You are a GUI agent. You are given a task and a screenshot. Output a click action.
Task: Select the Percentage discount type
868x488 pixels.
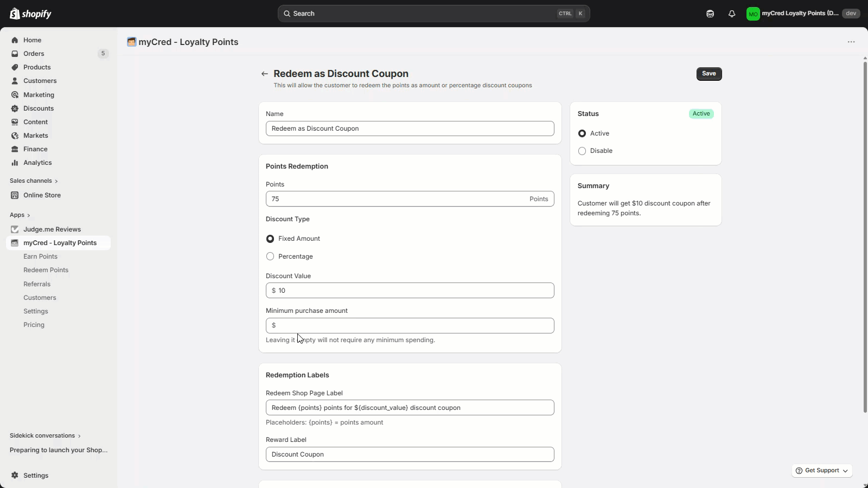tap(270, 256)
